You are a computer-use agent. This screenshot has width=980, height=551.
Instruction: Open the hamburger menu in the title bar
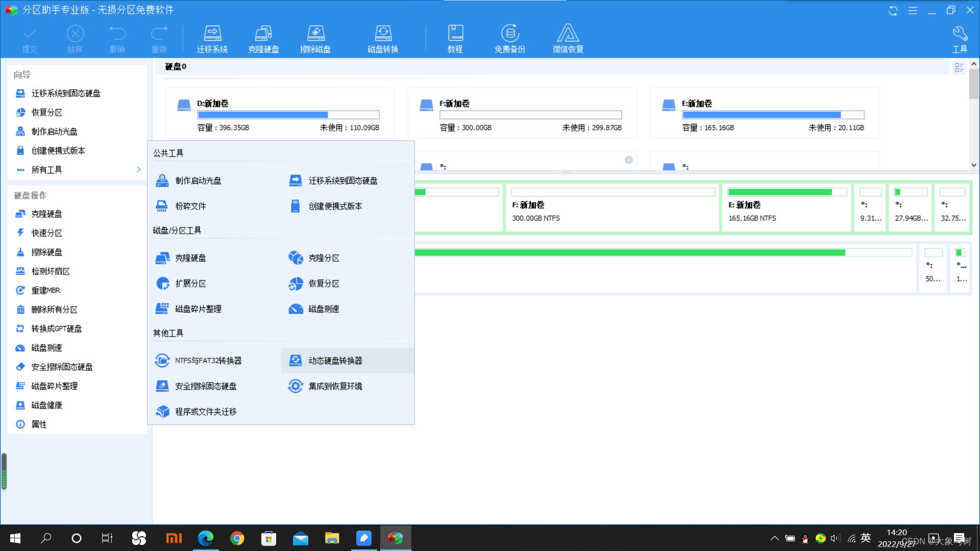(x=913, y=10)
